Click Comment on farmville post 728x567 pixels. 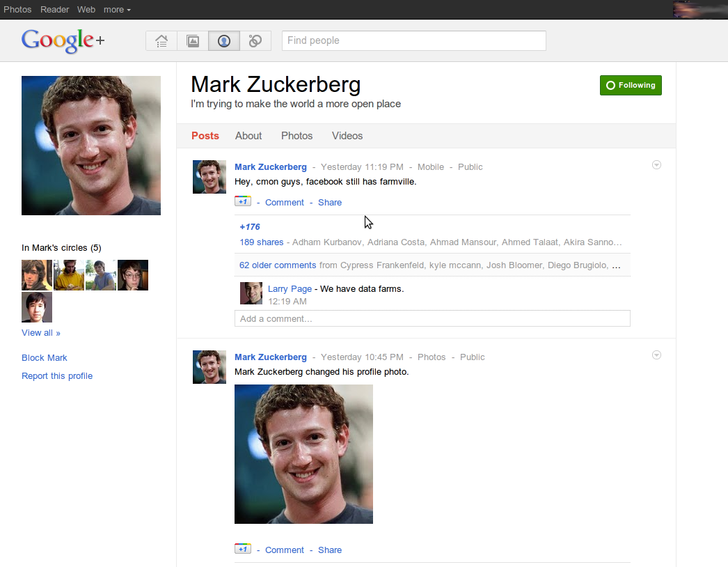(285, 202)
